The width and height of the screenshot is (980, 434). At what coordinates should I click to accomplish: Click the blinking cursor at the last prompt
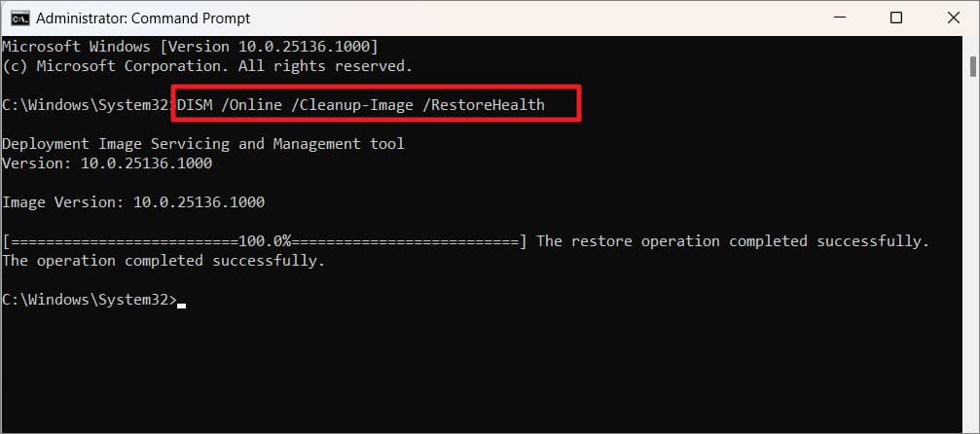[x=182, y=302]
